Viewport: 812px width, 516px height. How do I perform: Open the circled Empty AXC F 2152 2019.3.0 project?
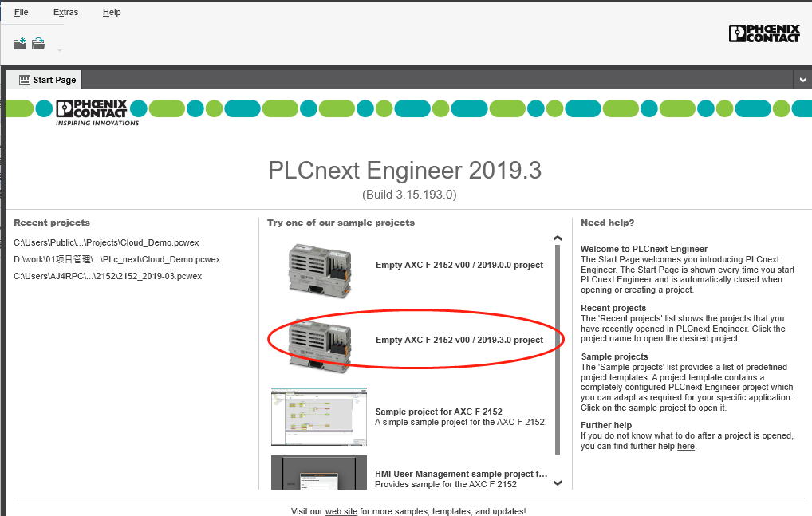(459, 340)
